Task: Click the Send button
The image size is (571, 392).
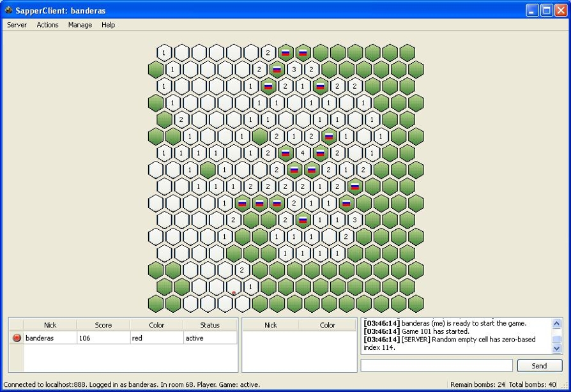Action: [x=539, y=366]
